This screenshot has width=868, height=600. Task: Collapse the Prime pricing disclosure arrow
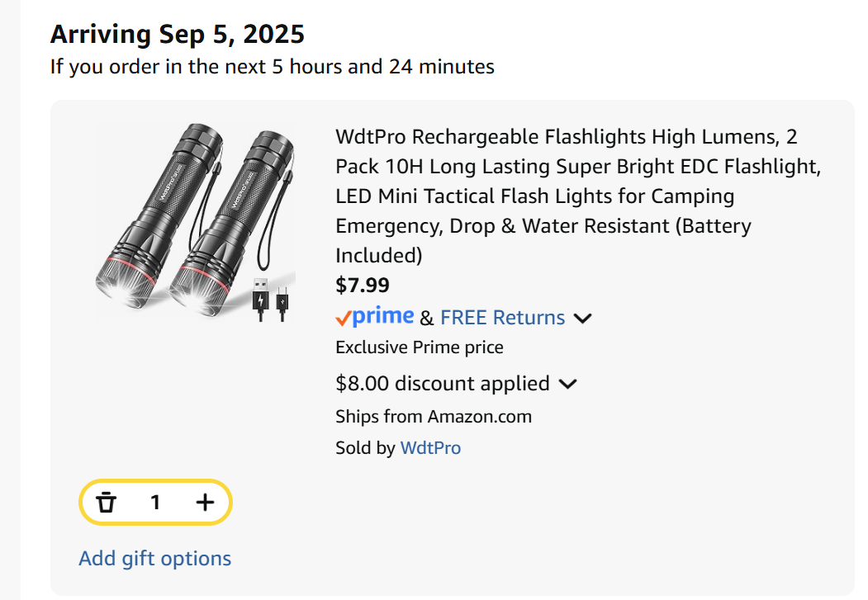[584, 318]
